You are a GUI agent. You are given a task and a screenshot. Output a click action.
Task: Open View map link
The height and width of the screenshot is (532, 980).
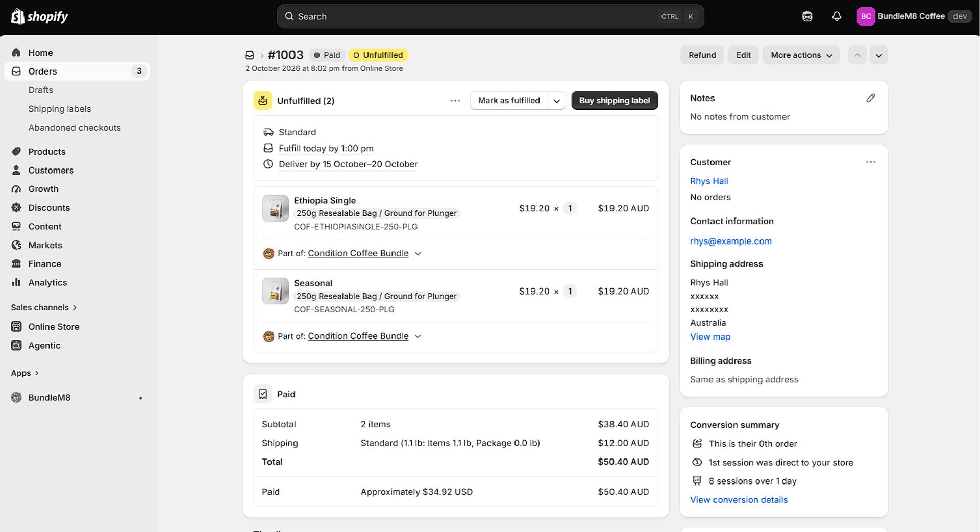710,337
